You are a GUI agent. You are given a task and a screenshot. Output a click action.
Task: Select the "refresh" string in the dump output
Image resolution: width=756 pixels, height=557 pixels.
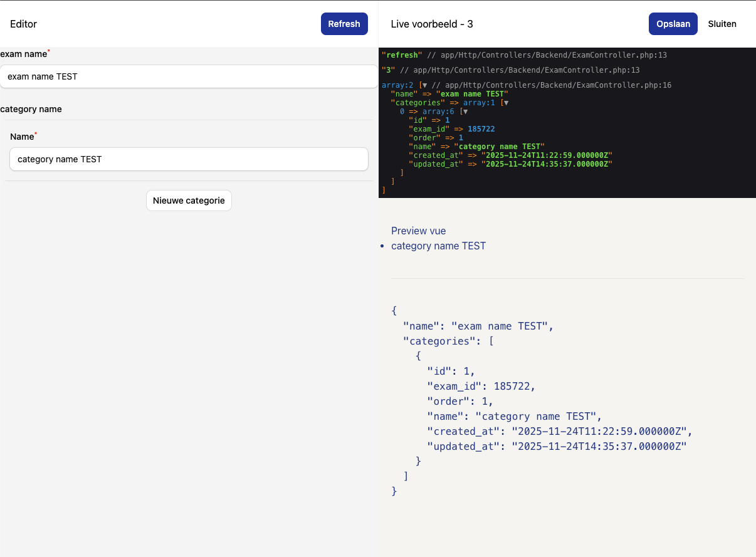[x=401, y=55]
